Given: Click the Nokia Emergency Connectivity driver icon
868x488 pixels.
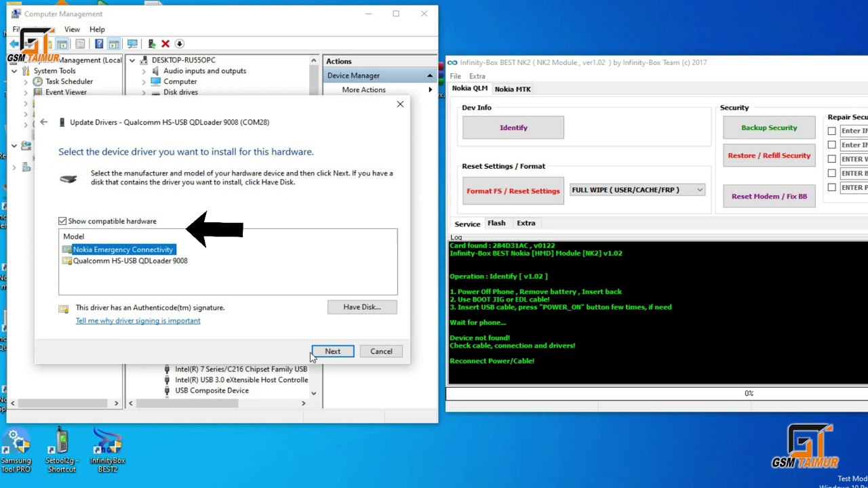Looking at the screenshot, I should pos(66,249).
